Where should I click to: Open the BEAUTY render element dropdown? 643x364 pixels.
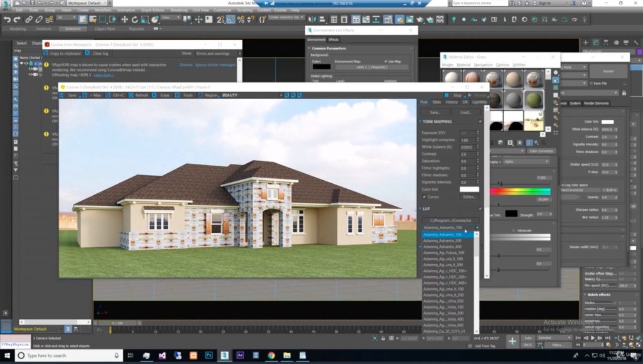click(252, 95)
